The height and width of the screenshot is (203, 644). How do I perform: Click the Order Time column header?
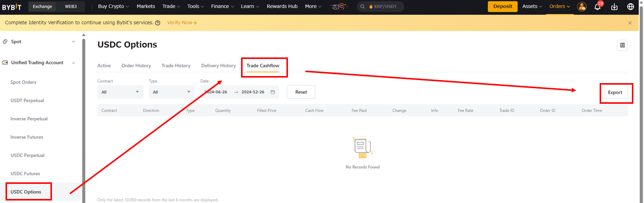592,110
